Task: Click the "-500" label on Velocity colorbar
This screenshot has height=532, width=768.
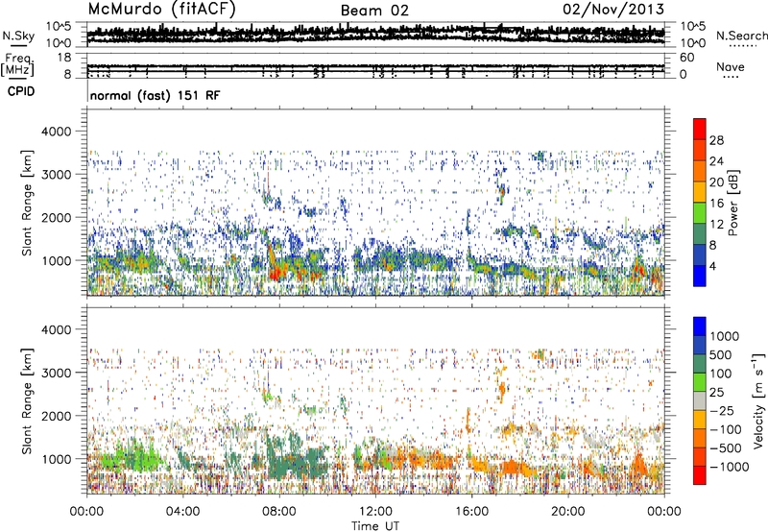Action: [x=726, y=448]
